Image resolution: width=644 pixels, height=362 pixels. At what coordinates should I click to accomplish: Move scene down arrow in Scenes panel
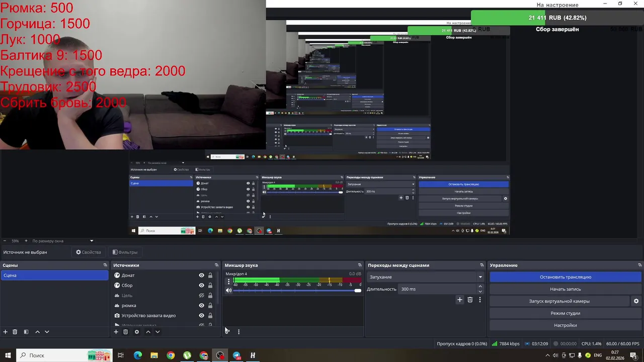tap(47, 332)
